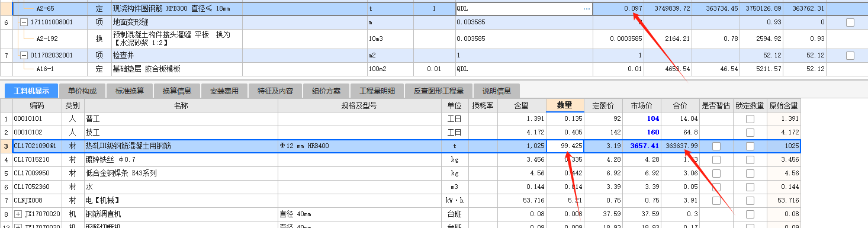
Task: Click the 363637.99 total price cell
Action: tap(680, 146)
